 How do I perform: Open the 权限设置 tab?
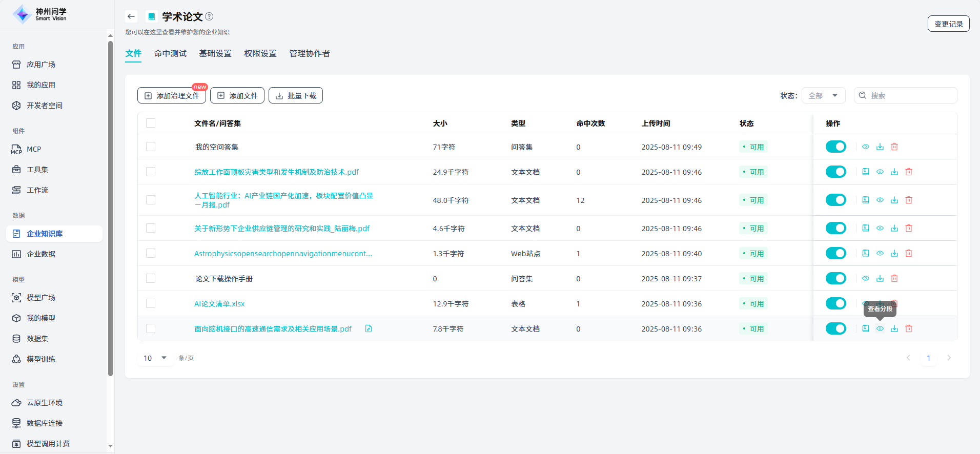click(x=260, y=53)
